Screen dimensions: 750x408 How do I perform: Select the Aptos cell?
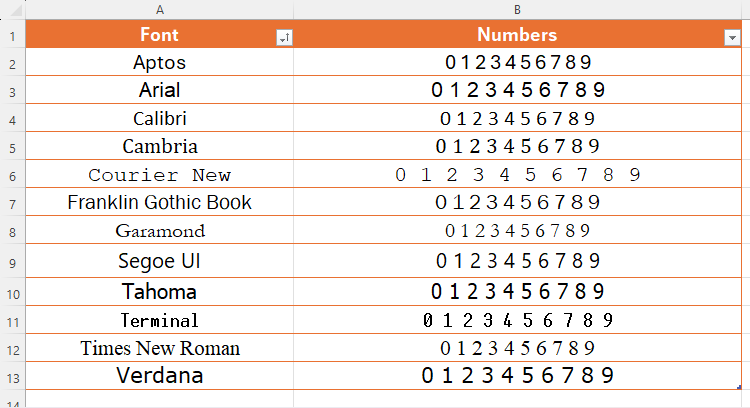(x=160, y=63)
